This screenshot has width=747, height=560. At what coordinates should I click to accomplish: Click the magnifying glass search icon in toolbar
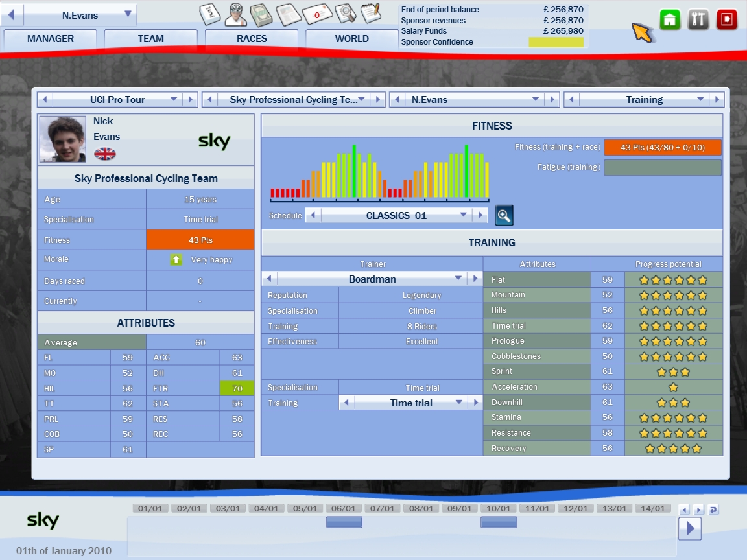pos(346,14)
